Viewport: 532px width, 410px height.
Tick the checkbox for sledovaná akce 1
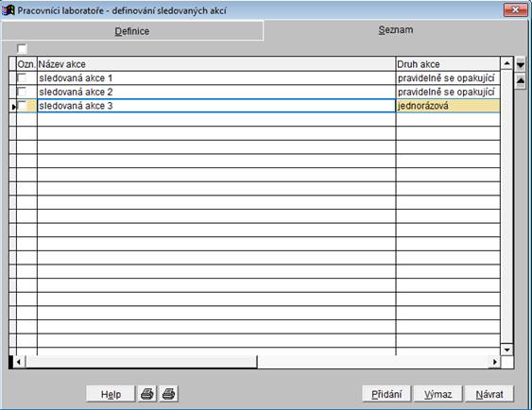click(x=22, y=78)
